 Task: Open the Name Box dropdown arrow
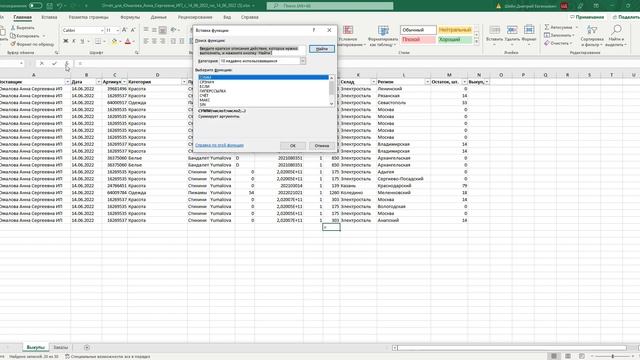pyautogui.click(x=21, y=64)
